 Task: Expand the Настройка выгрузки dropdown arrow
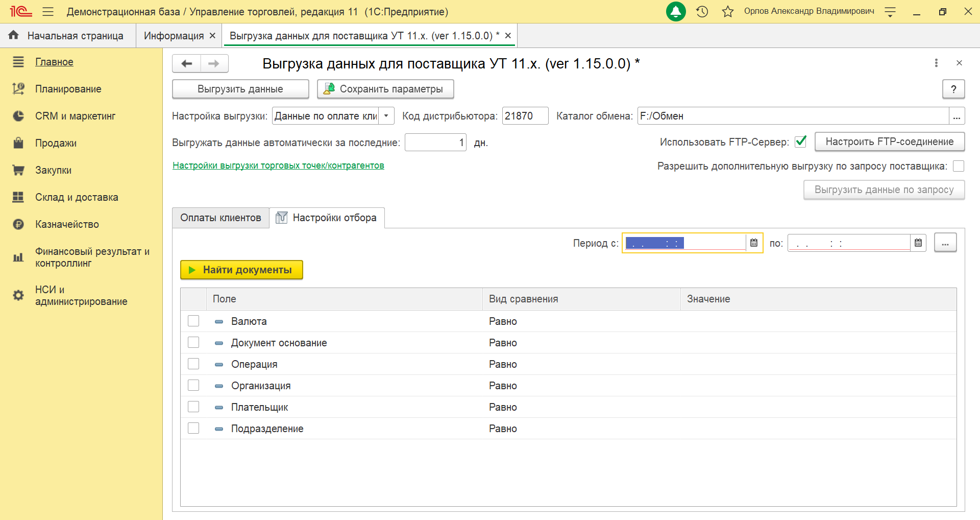coord(386,116)
